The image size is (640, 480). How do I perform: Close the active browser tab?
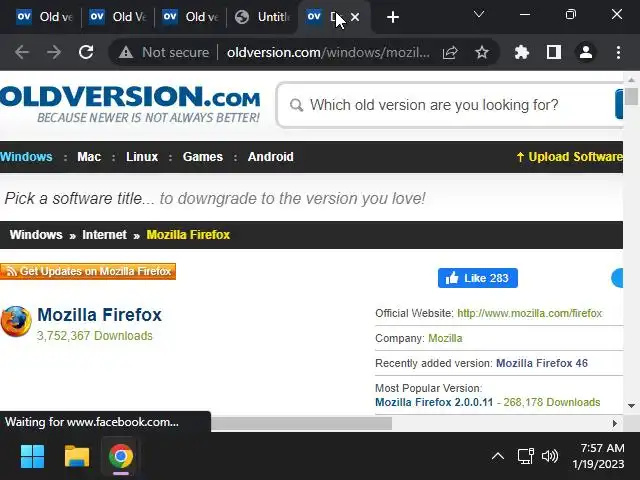[x=355, y=17]
